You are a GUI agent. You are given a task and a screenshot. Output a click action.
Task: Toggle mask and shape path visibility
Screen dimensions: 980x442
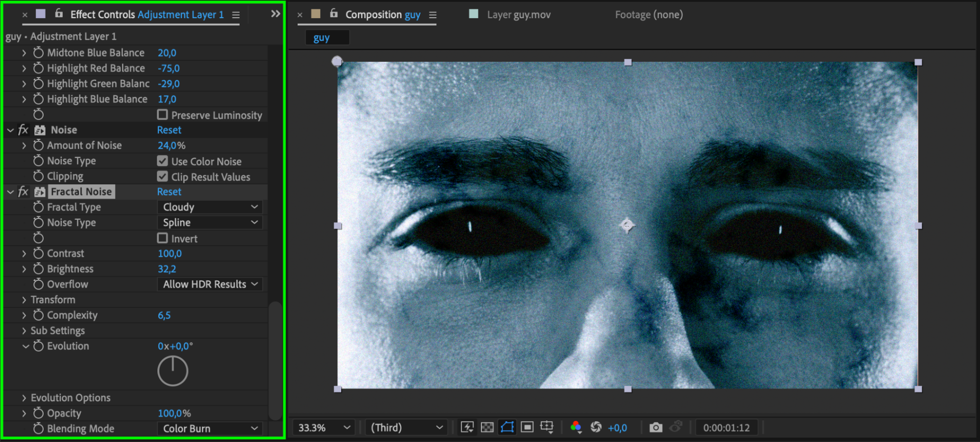tap(507, 427)
